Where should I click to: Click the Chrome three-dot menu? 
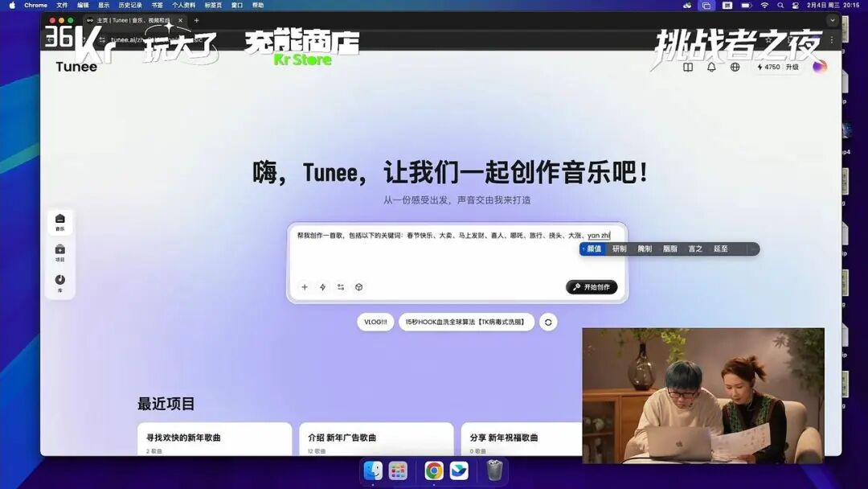pos(832,40)
